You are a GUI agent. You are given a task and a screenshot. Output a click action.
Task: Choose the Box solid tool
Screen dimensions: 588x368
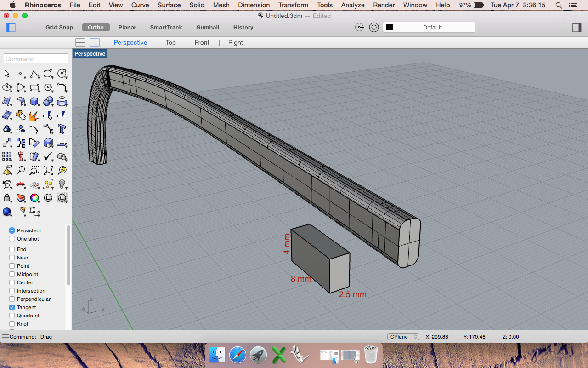(x=34, y=101)
